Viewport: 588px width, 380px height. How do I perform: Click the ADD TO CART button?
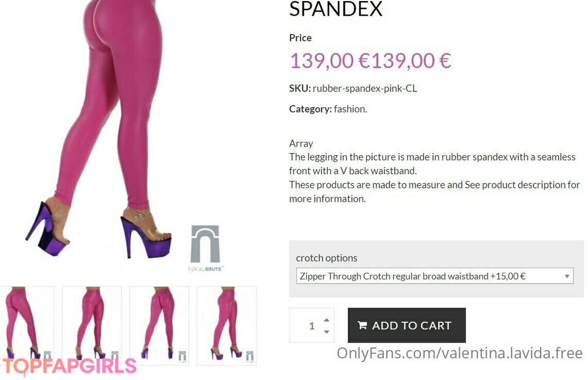click(x=407, y=325)
